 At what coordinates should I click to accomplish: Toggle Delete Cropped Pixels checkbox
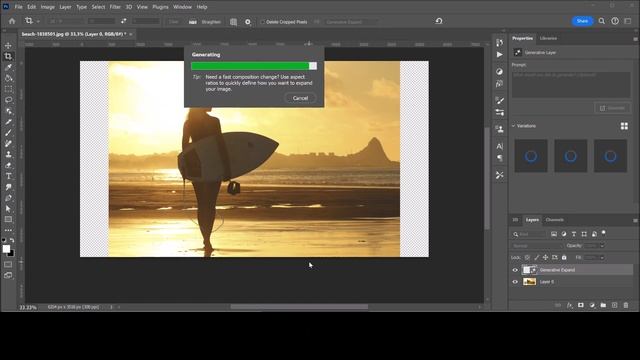pyautogui.click(x=262, y=22)
